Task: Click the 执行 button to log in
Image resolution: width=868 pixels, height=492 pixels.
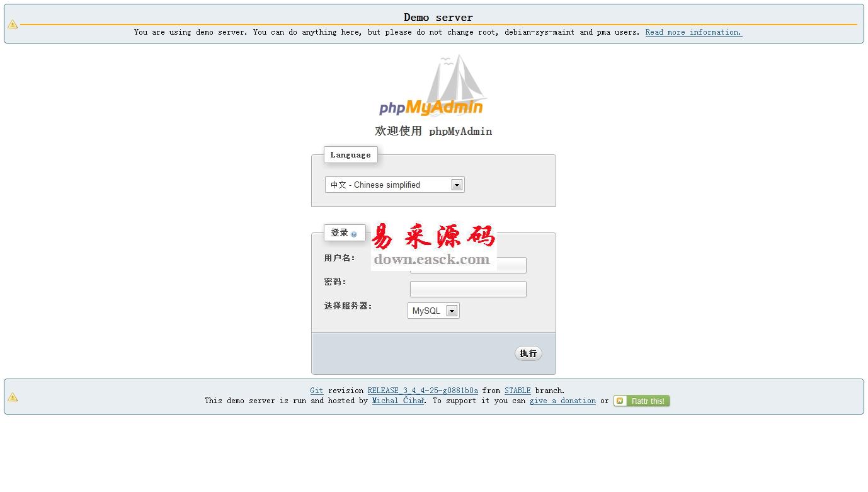Action: [528, 353]
